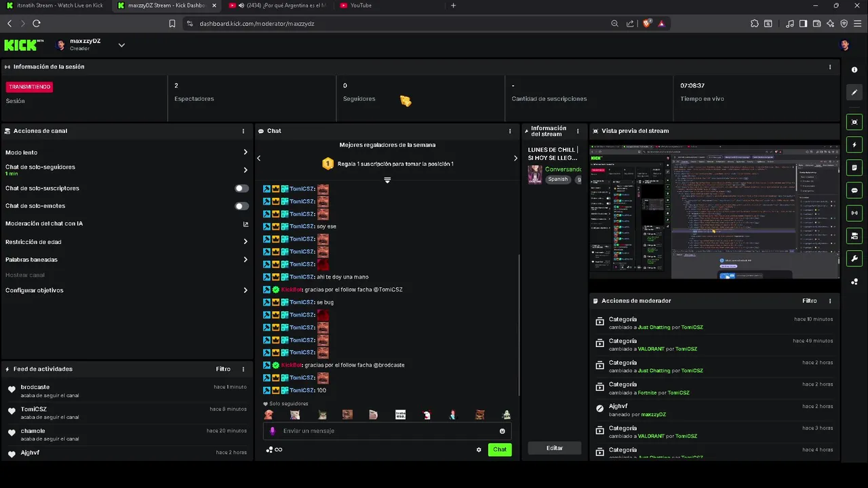This screenshot has height=488, width=868.
Task: Click Filtro in Acciones de moderador
Action: (x=810, y=301)
